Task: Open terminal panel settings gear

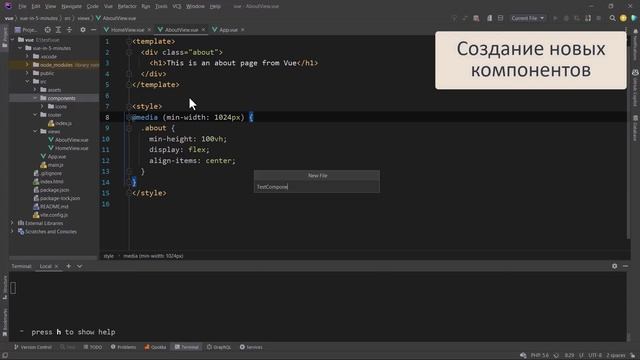Action: click(x=614, y=266)
